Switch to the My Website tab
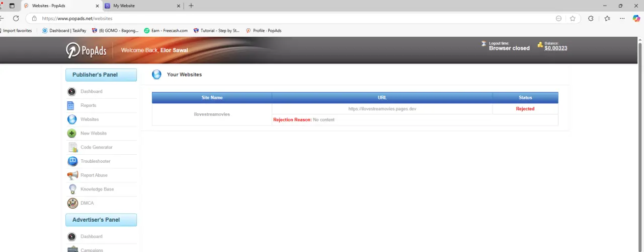Screen dimensions: 644x252 click(142, 6)
